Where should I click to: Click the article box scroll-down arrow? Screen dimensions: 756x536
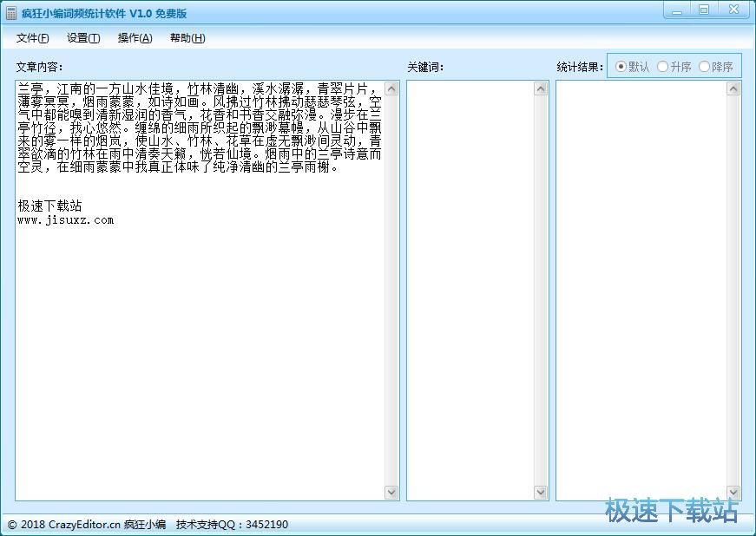pyautogui.click(x=391, y=492)
